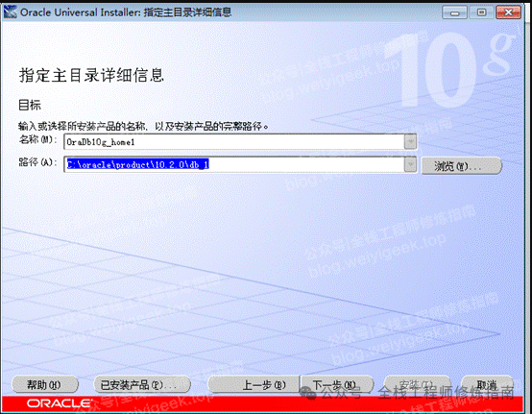Minimize the Oracle installer window
The height and width of the screenshot is (414, 532).
point(454,12)
